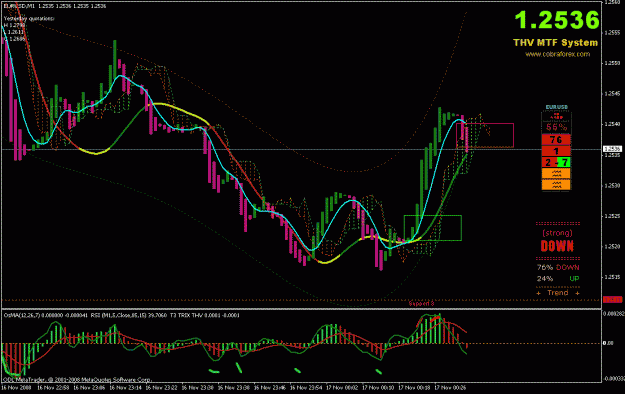Click the chart symbol and OHLC header text
Viewport: 625px width, 394px height.
point(55,6)
